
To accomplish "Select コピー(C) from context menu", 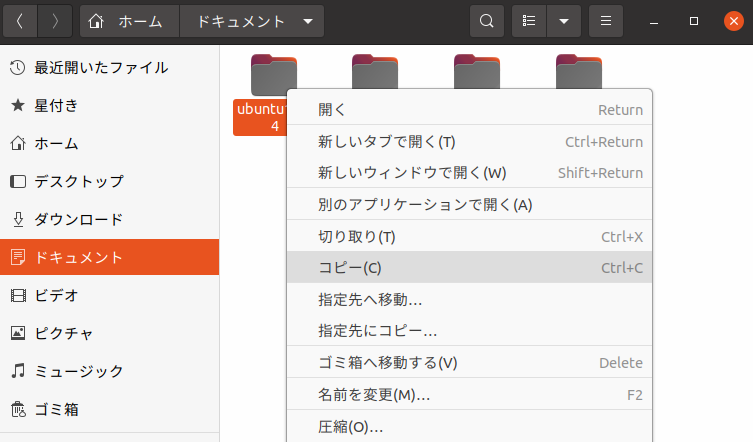I will point(350,268).
